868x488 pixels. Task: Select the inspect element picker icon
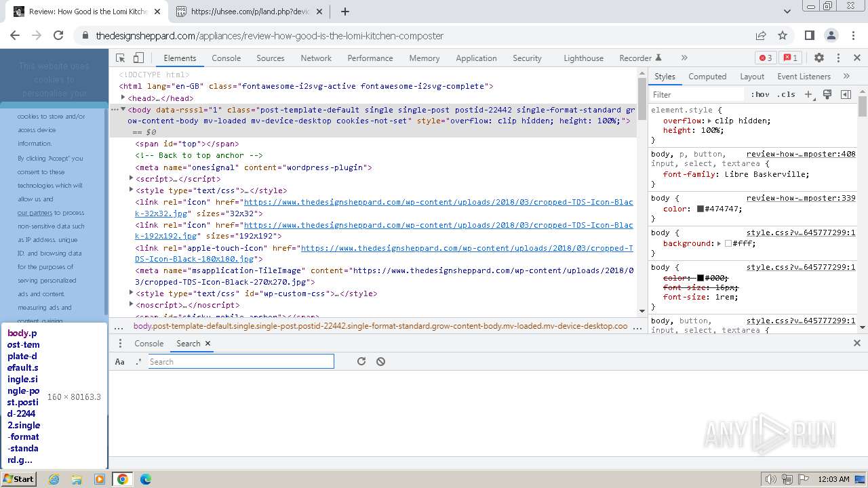pyautogui.click(x=120, y=58)
